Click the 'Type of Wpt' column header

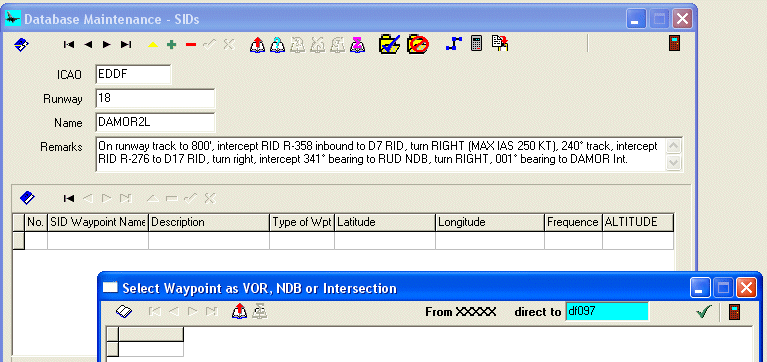[302, 222]
